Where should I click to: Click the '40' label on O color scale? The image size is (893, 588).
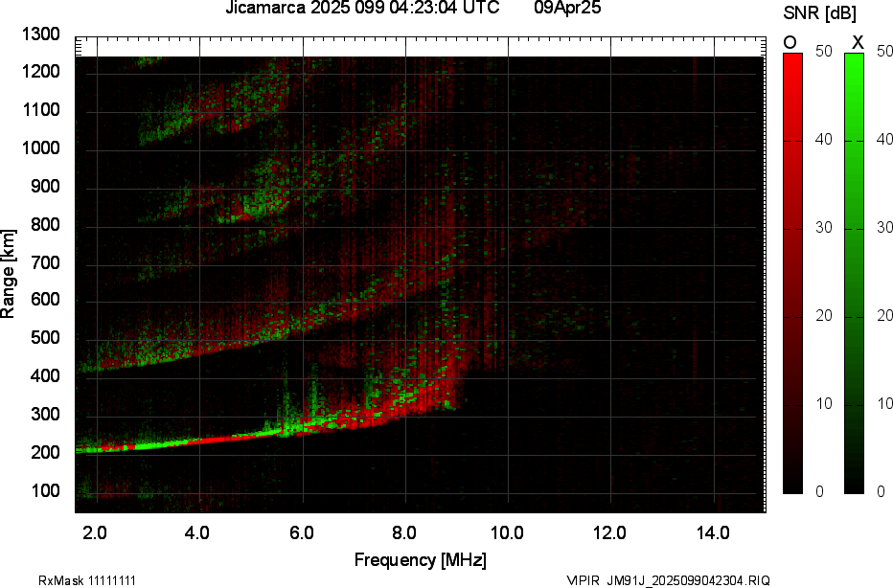824,140
